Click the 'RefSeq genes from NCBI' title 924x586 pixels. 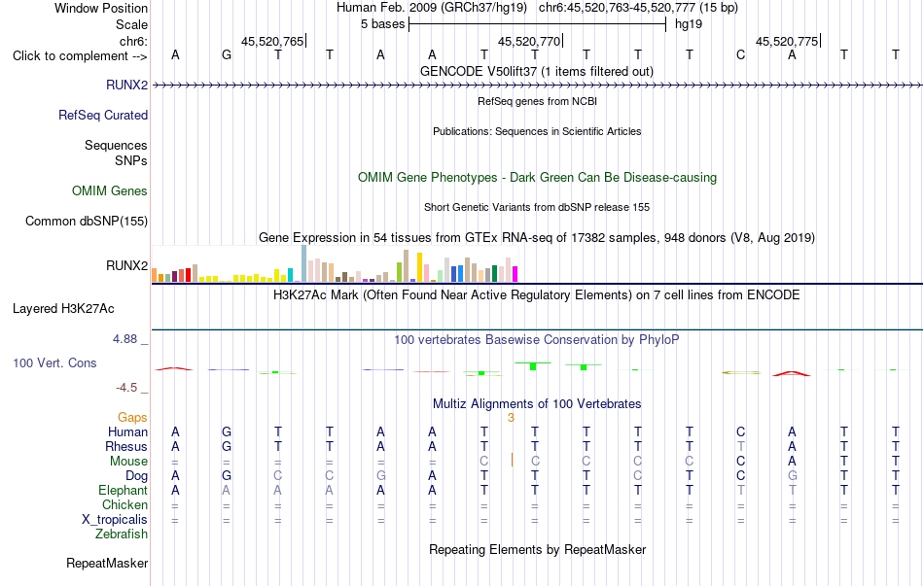[537, 101]
